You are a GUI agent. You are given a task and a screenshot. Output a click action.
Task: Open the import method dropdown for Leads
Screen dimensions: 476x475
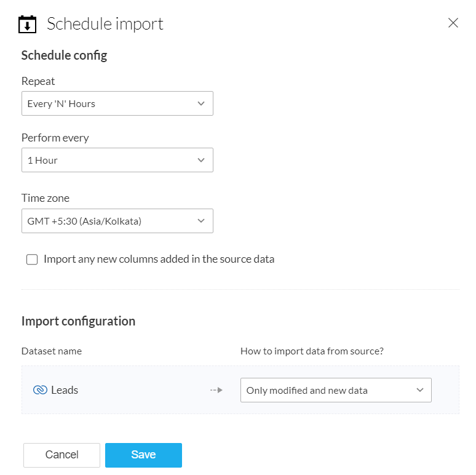(336, 390)
